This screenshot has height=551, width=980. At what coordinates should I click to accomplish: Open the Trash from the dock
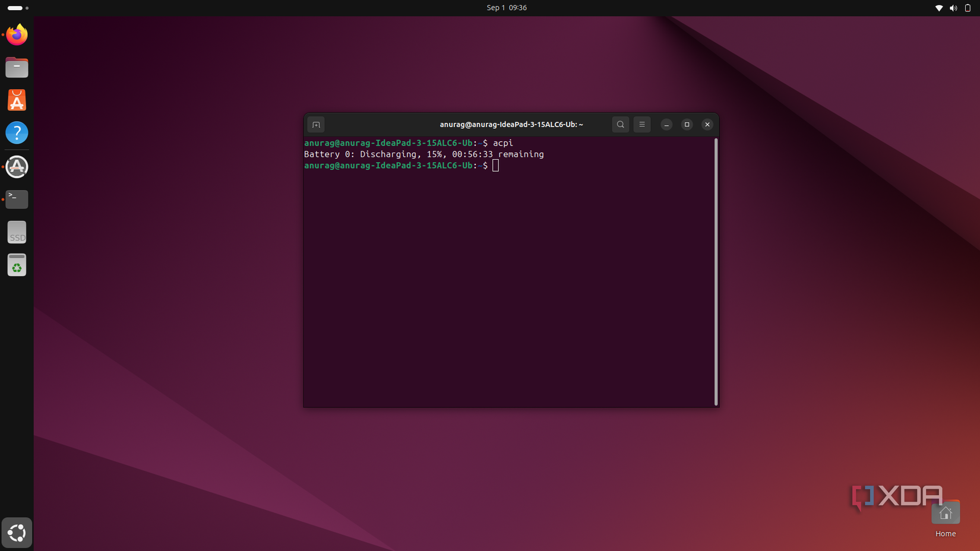pos(17,265)
